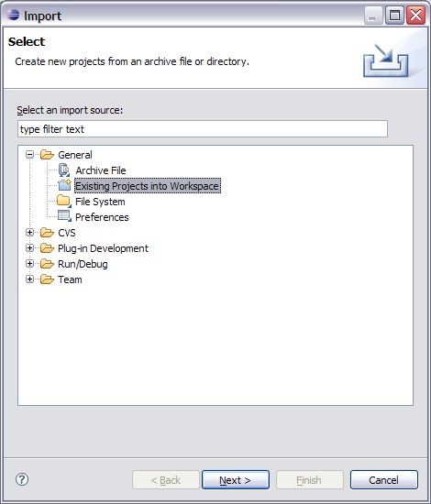Viewport: 431px width, 504px height.
Task: Click the Existing Projects into Workspace icon
Action: coord(64,185)
